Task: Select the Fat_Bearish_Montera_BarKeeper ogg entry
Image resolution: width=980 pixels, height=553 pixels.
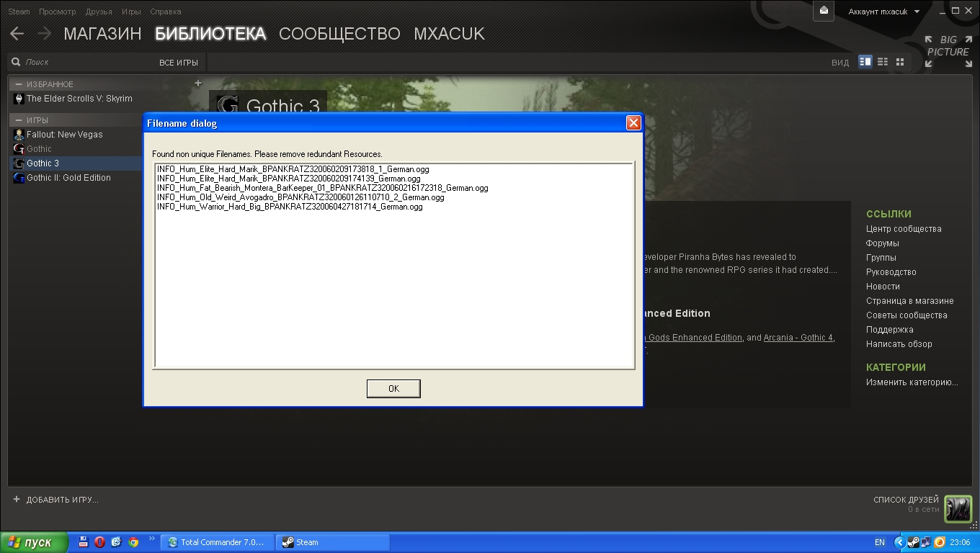Action: tap(322, 188)
